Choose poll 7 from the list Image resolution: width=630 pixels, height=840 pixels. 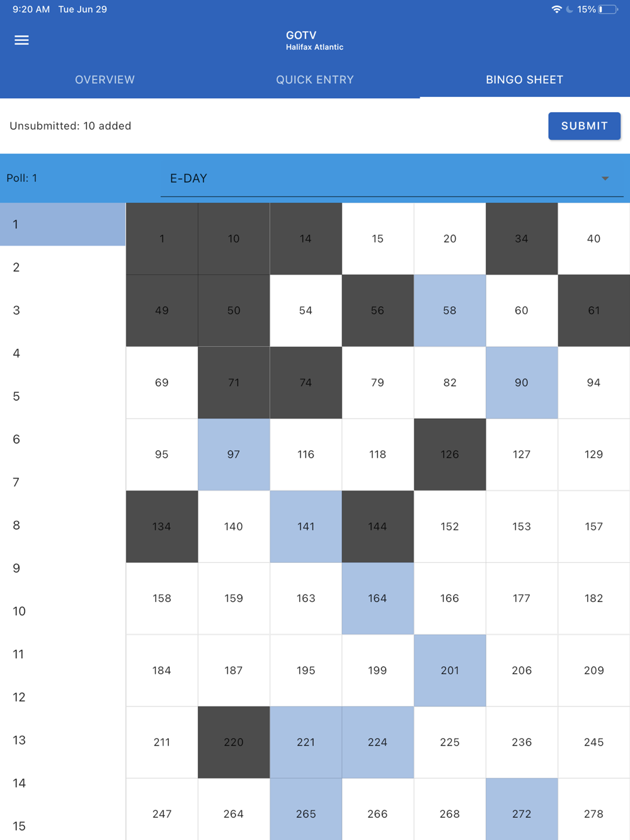click(62, 482)
